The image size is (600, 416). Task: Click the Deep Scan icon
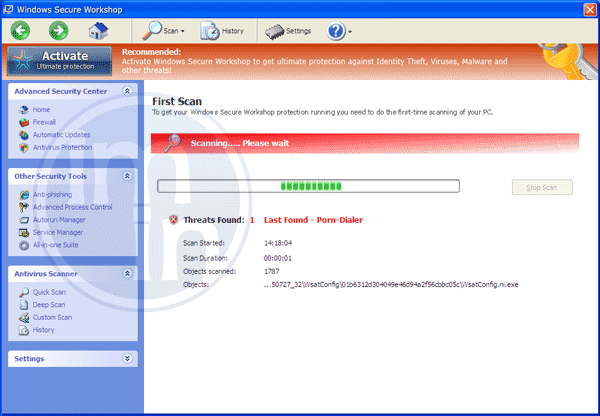[24, 305]
